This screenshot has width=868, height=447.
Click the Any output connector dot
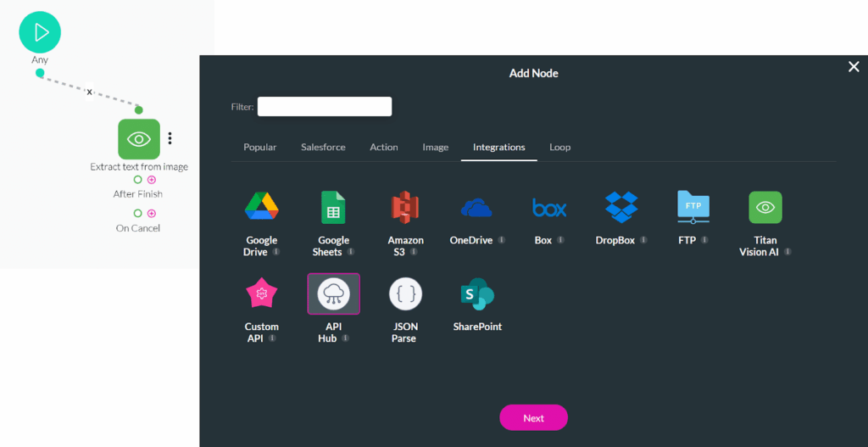40,73
